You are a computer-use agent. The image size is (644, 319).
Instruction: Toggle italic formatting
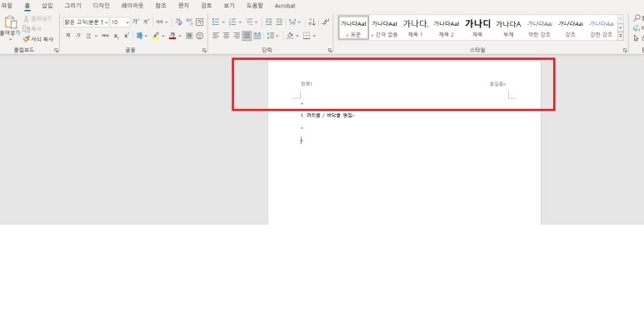click(x=78, y=36)
